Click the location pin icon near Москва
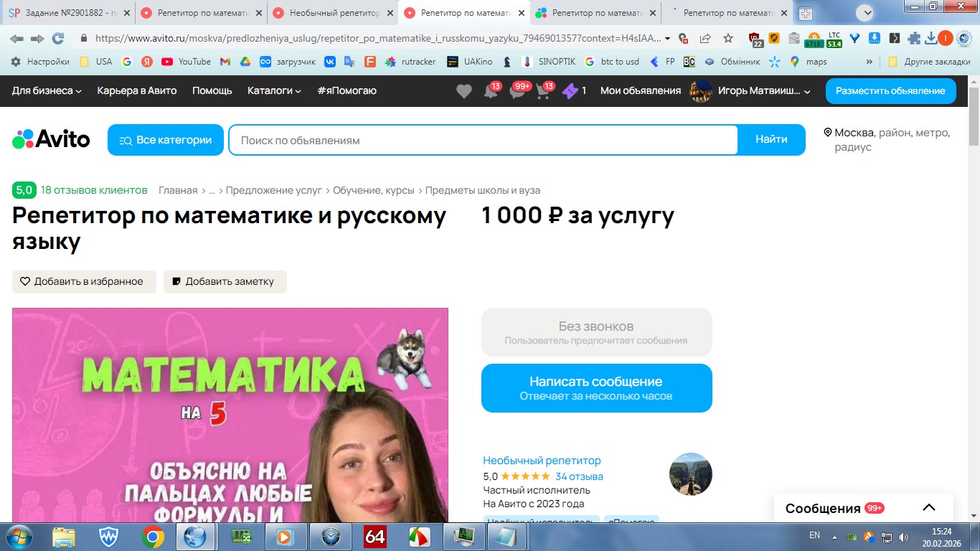Viewport: 980px width, 551px height. point(827,133)
